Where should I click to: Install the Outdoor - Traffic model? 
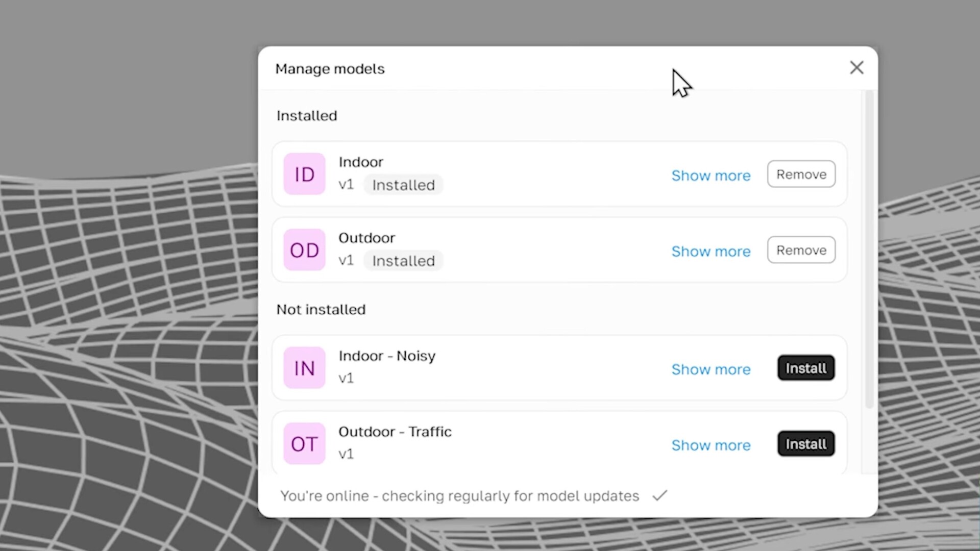click(805, 444)
